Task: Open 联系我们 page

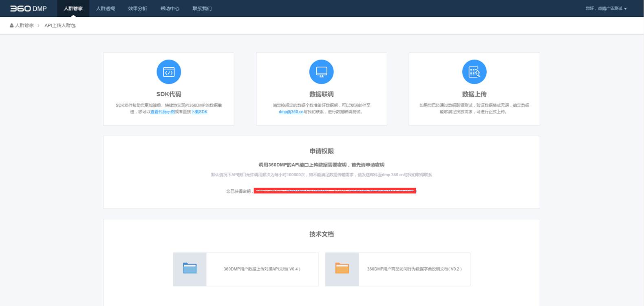Action: (202, 8)
